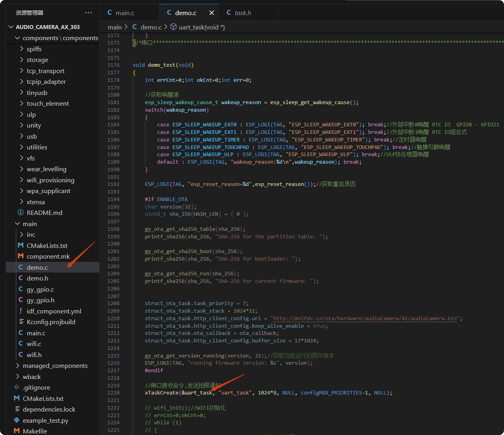Screen dimensions: 504x435
Task: Switch to the task.h editor tab
Action: (x=242, y=13)
